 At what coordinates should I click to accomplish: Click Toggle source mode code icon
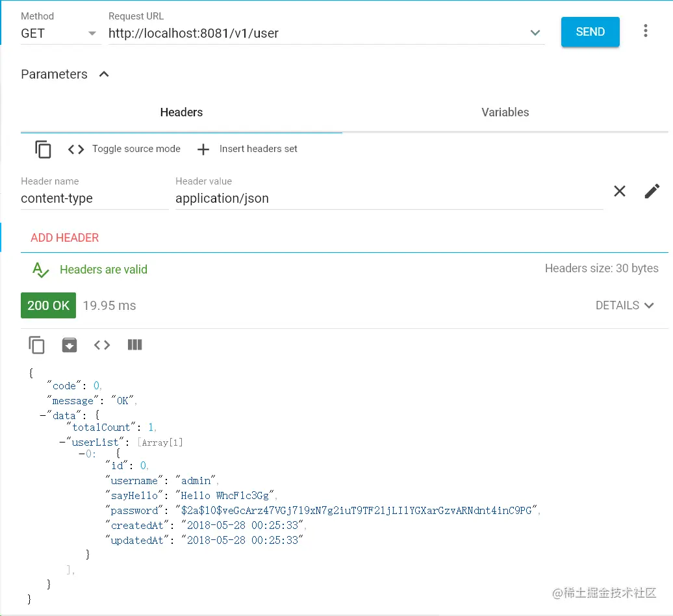(x=76, y=149)
